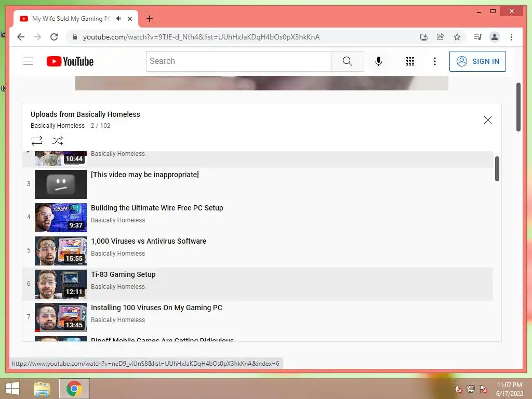Click the search magnifier button
532x399 pixels.
(x=347, y=61)
